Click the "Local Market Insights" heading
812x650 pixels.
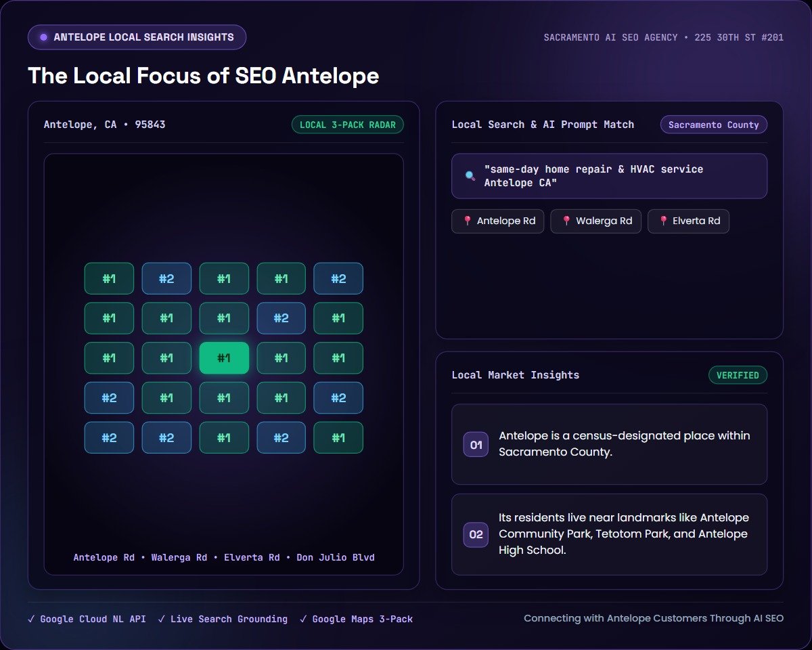[x=516, y=375]
